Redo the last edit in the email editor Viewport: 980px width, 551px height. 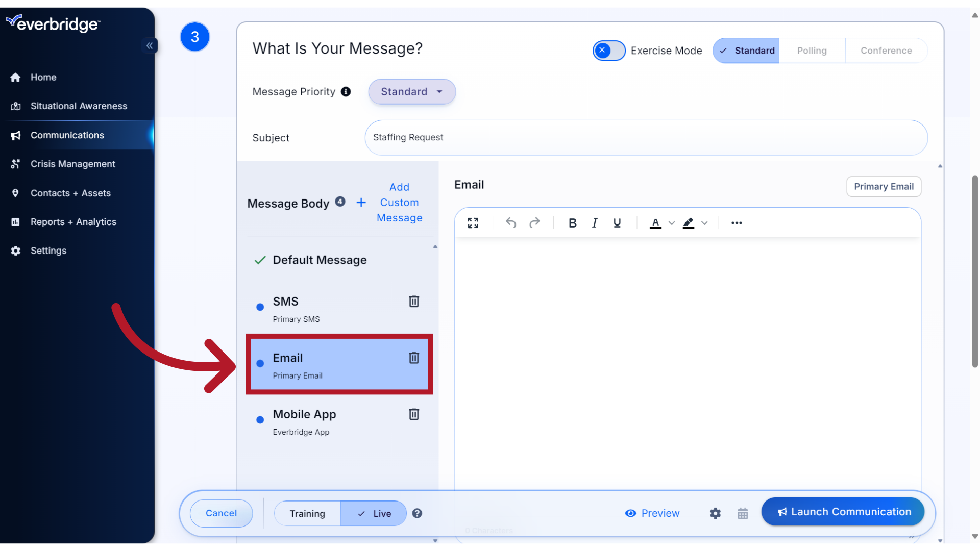(x=534, y=223)
